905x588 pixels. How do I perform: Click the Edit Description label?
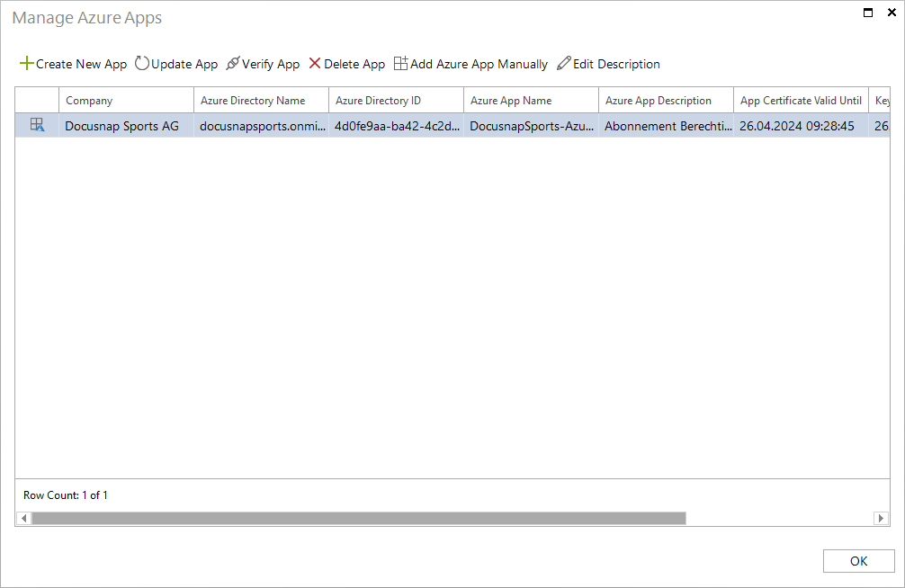616,64
